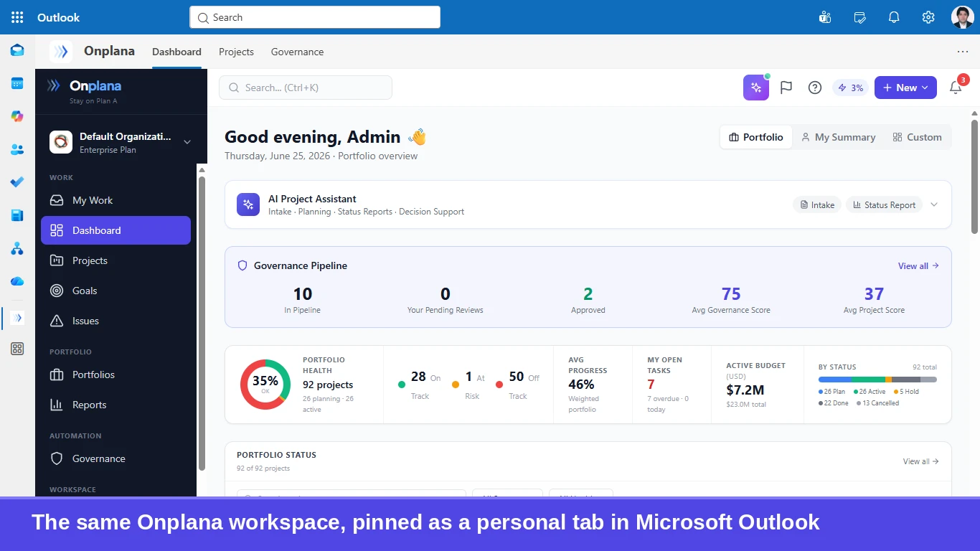Click the 26 Plan legend entry
The width and height of the screenshot is (980, 551).
(832, 392)
